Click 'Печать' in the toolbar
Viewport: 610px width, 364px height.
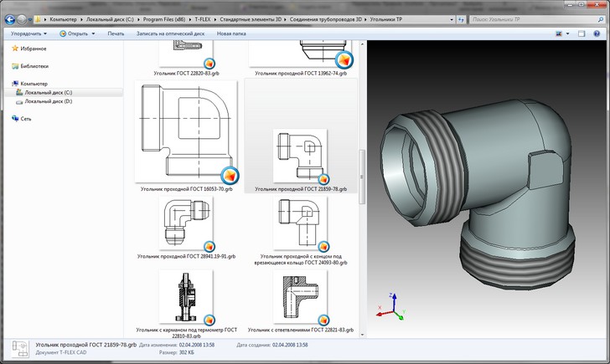(x=116, y=33)
